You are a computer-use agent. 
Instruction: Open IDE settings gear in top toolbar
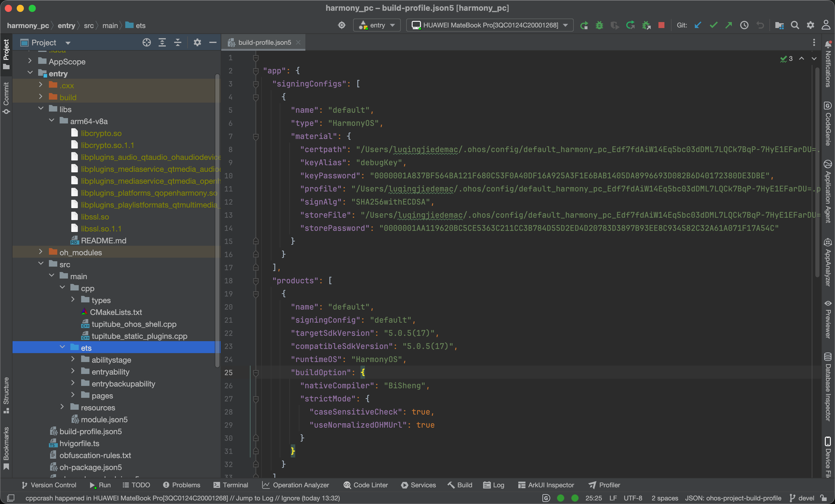click(x=810, y=25)
